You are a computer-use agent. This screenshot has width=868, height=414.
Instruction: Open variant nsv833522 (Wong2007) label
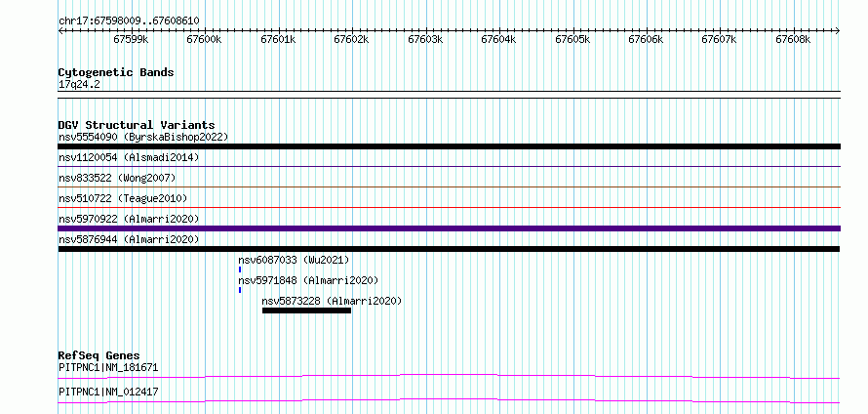coord(117,178)
